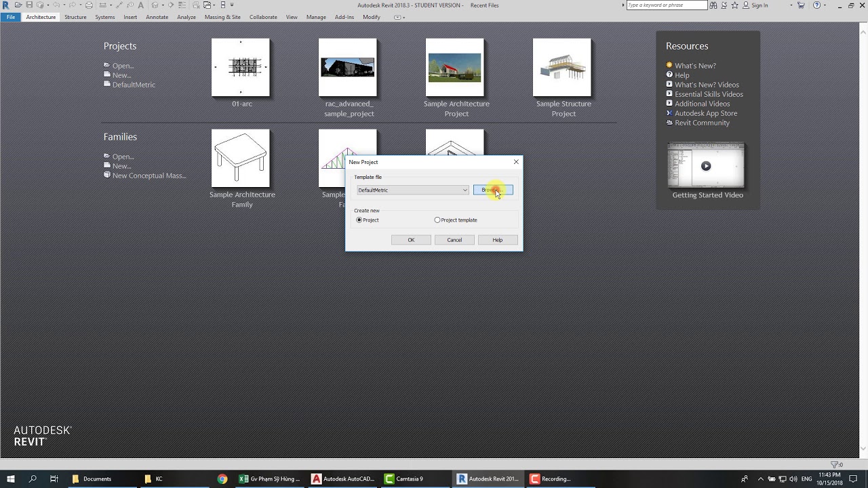Close the New Project dialog with X
Screen dimensions: 868x488
click(x=516, y=162)
